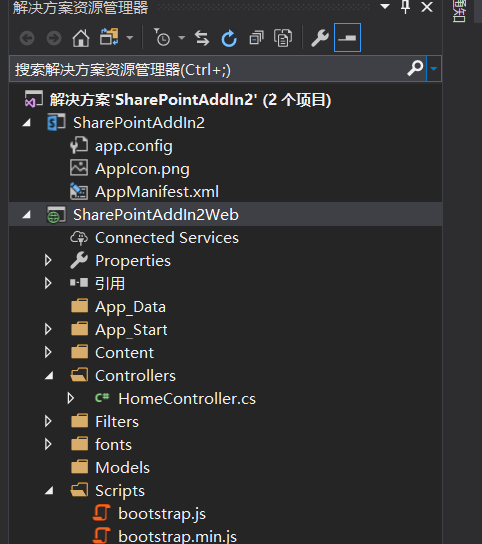
Task: Expand the Filters folder
Action: click(x=48, y=421)
